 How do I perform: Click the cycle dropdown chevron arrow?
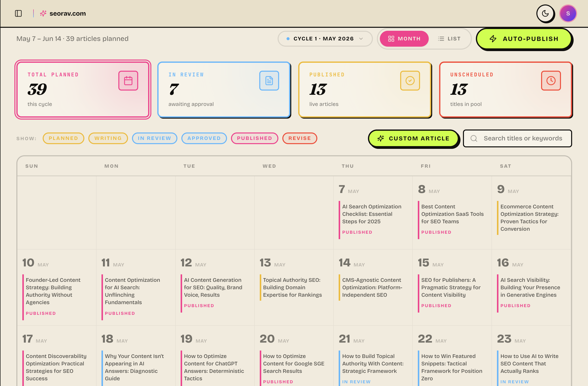[x=361, y=39]
